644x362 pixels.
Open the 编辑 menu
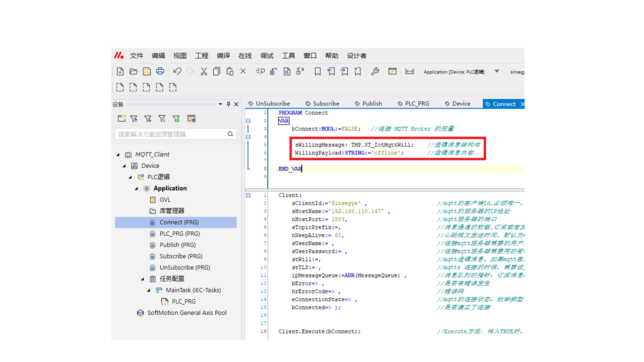pos(158,56)
